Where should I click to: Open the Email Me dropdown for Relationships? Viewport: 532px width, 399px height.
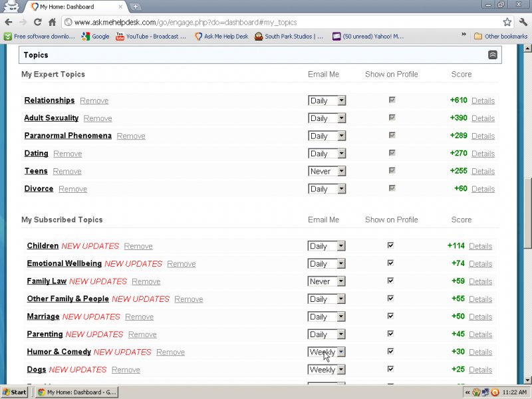pyautogui.click(x=327, y=100)
